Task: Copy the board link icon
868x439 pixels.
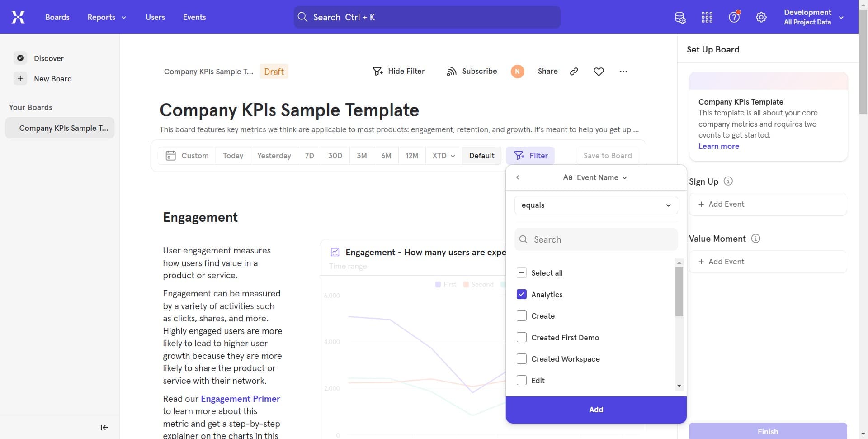Action: click(573, 71)
